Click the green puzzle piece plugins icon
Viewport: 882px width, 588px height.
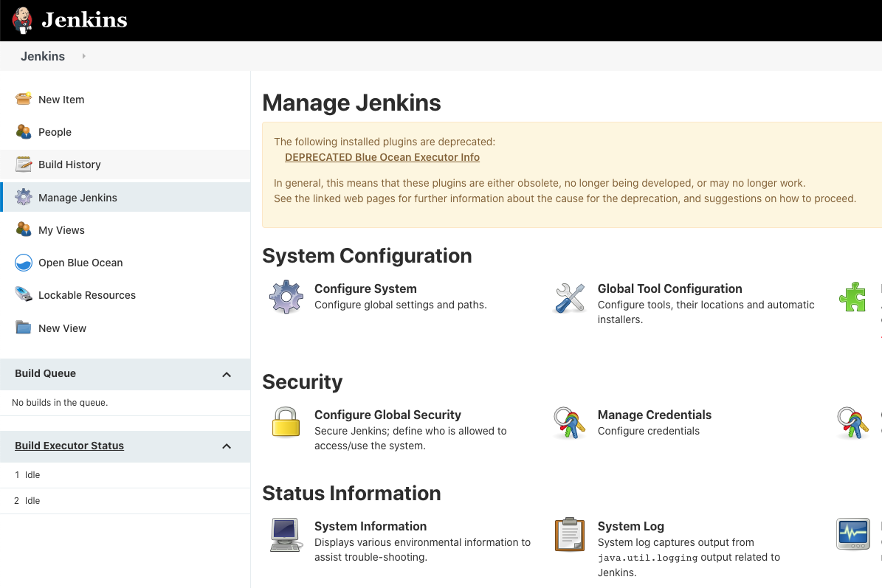tap(852, 297)
